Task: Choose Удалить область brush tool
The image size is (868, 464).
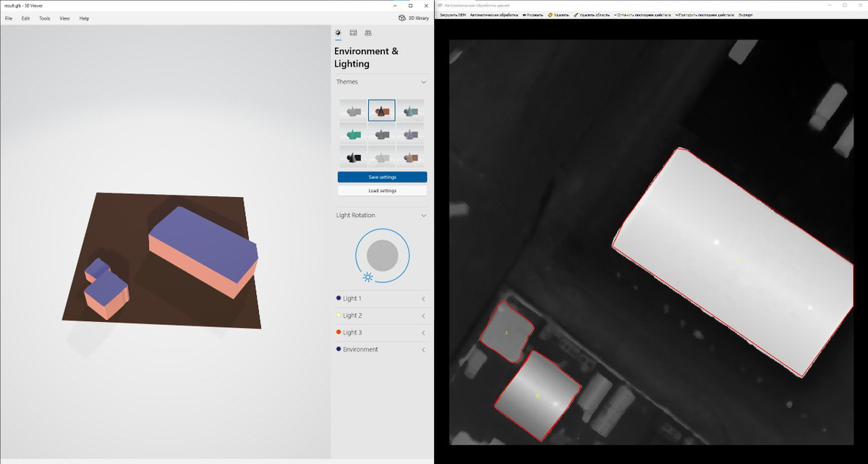Action: click(x=591, y=14)
